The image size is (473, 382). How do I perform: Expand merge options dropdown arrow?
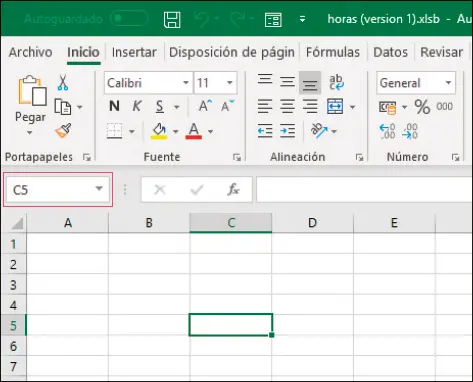point(352,107)
